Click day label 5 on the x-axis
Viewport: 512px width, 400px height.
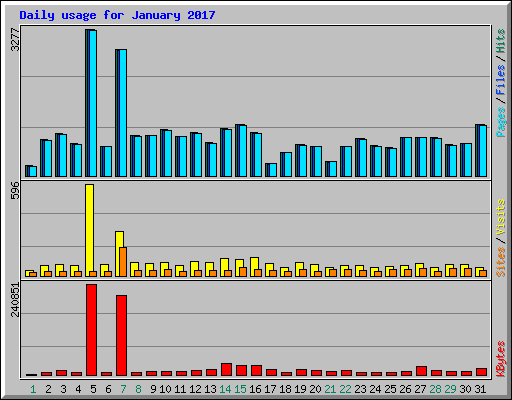coord(93,389)
